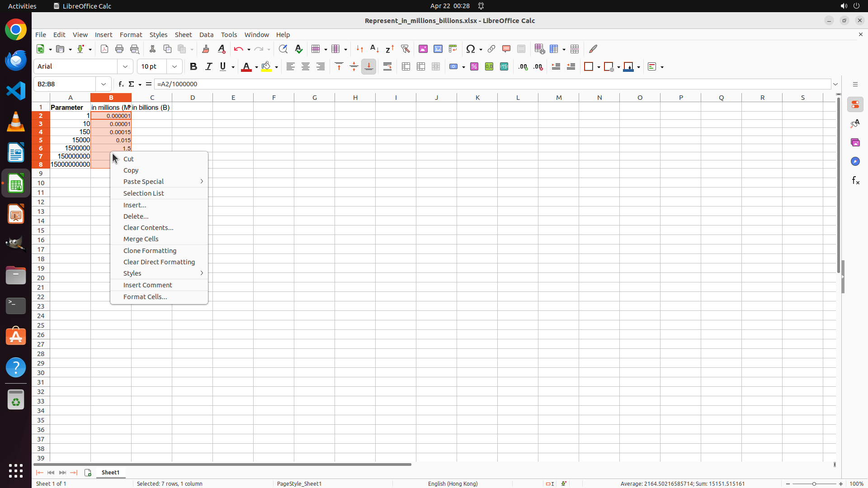Open the Data menu
Image resolution: width=868 pixels, height=488 pixels.
[x=206, y=35]
